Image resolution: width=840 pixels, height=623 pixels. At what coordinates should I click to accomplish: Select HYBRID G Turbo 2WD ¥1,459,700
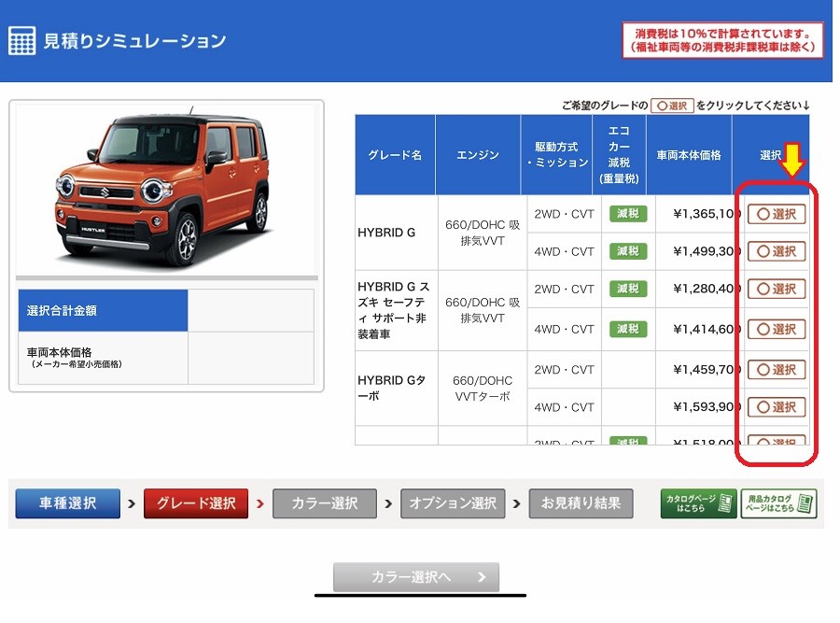point(777,369)
